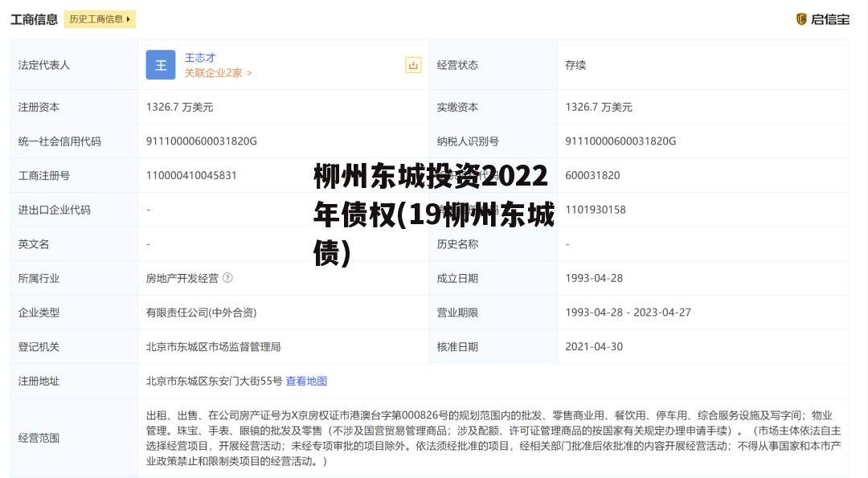Click the 统一社会信用代码 value 91110000600031820G

(201, 141)
